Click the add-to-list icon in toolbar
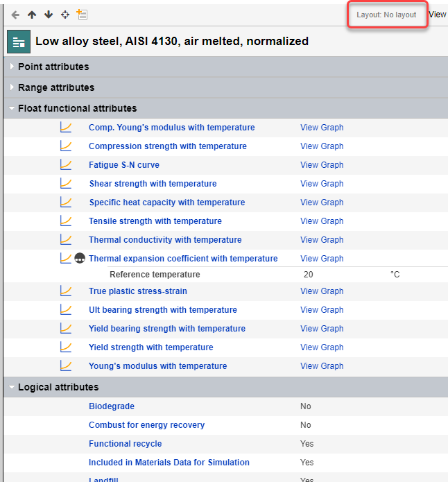This screenshot has height=482, width=448. (x=82, y=15)
